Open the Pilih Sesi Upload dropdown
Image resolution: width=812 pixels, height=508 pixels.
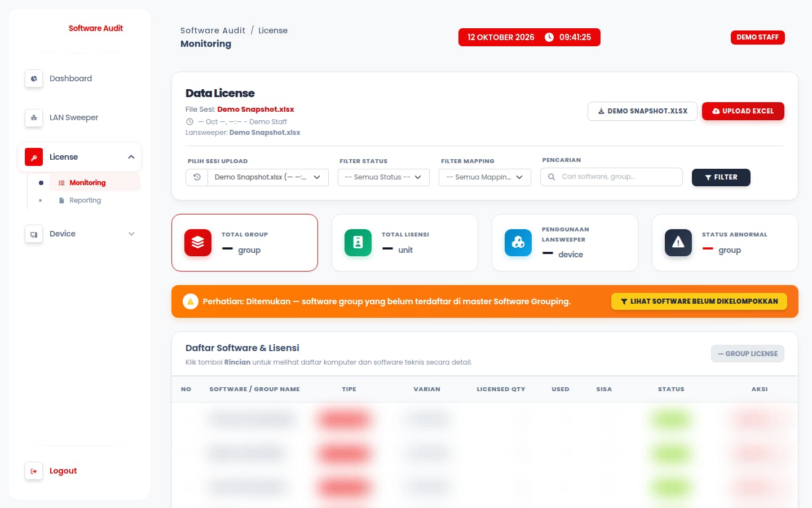coord(268,177)
